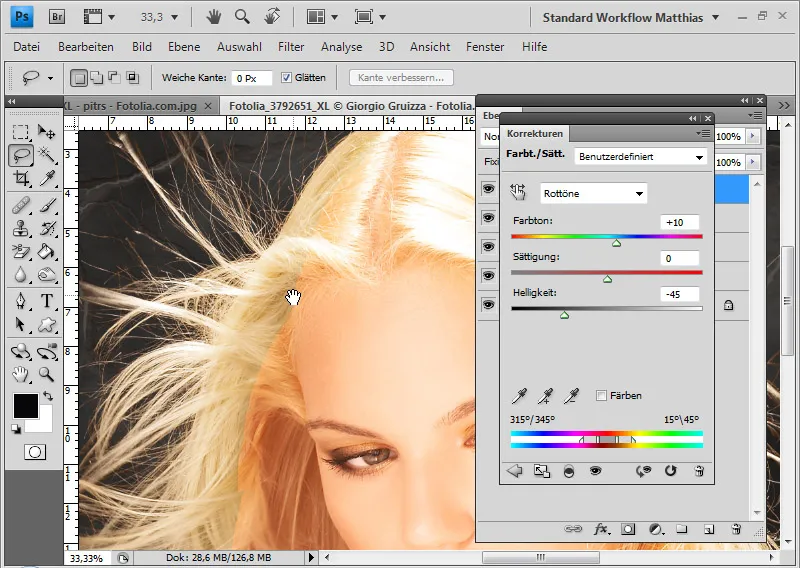
Task: Select the Hand tool in the toolbox
Action: [x=21, y=375]
